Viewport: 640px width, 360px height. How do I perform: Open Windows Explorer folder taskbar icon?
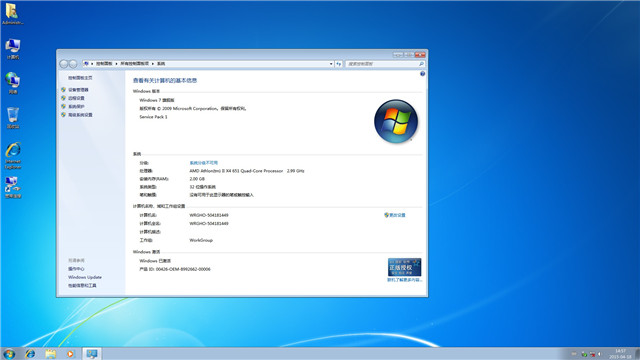click(x=51, y=353)
